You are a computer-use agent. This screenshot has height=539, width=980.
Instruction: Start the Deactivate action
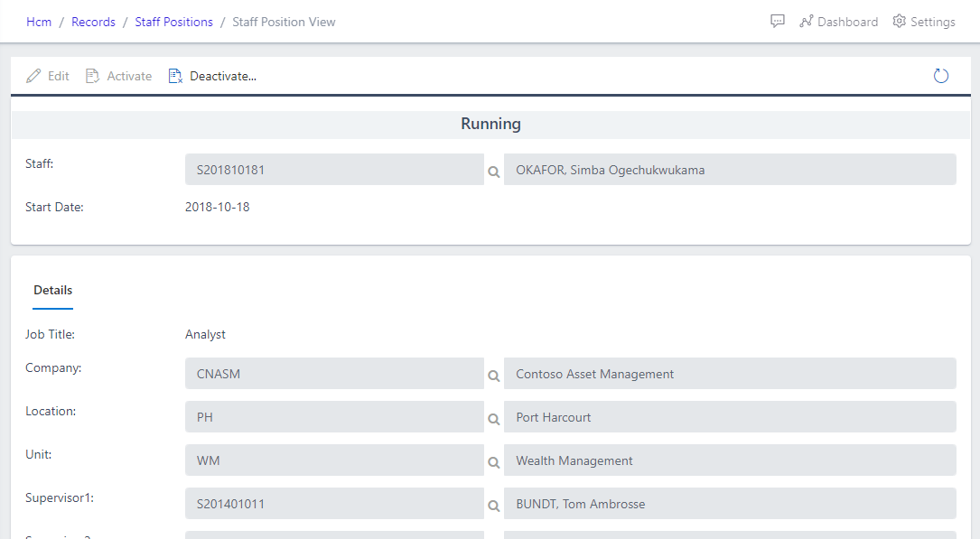point(212,76)
